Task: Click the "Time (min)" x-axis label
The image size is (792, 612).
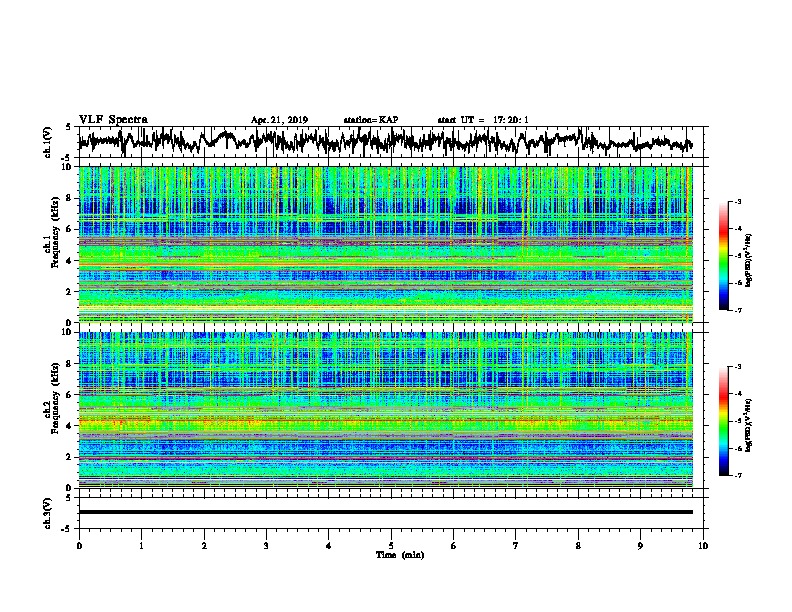Action: pyautogui.click(x=400, y=555)
